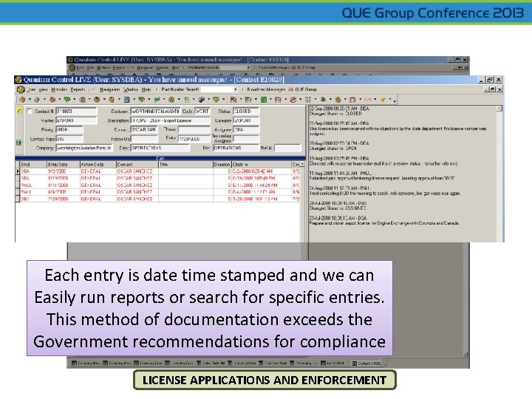Open the View menu
The width and height of the screenshot is (532, 399).
click(x=43, y=89)
